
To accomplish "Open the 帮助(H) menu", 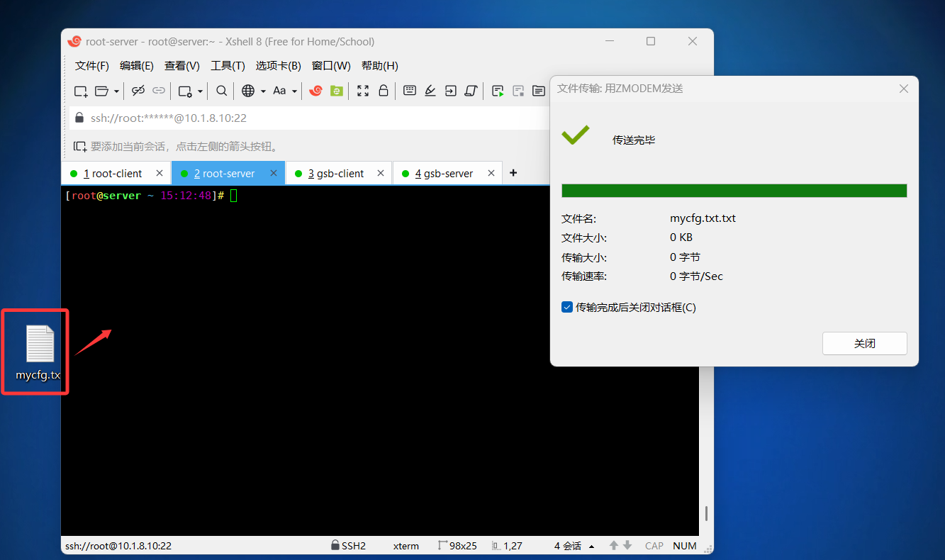I will (380, 66).
